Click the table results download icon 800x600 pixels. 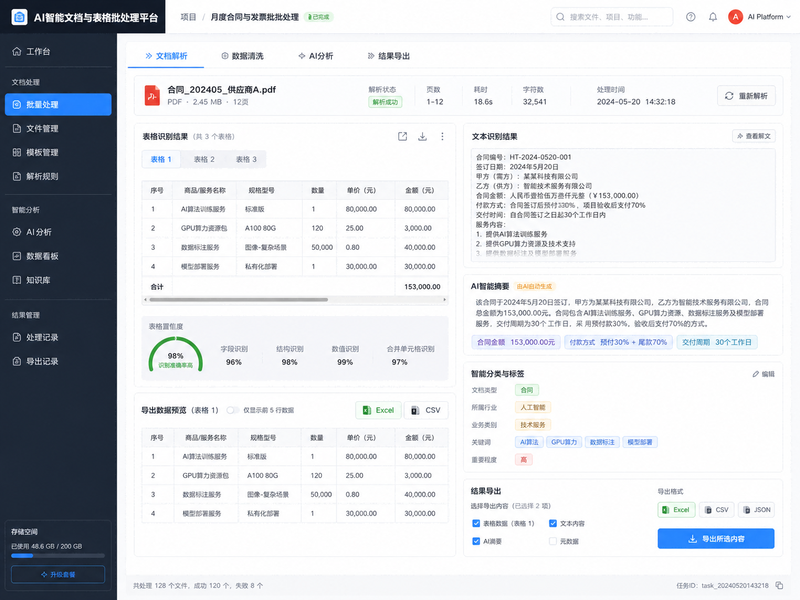point(422,136)
